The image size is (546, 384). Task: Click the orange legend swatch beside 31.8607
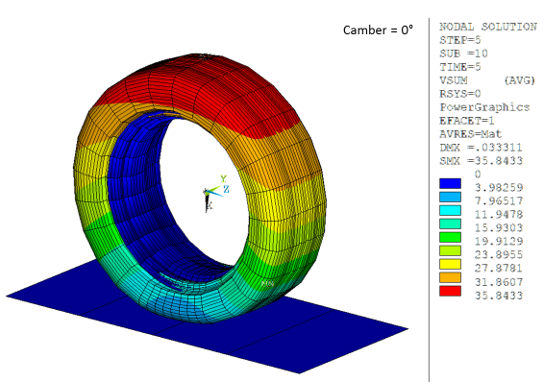coord(450,277)
